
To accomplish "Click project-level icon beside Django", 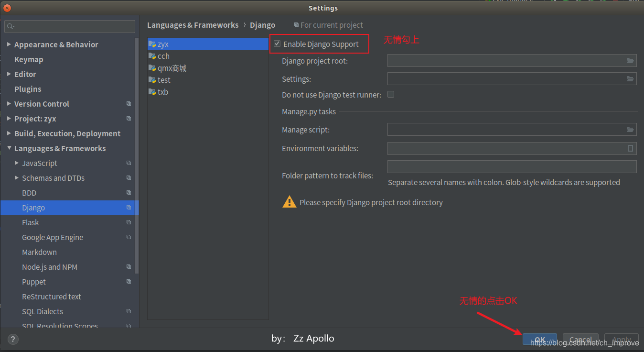I will 129,208.
